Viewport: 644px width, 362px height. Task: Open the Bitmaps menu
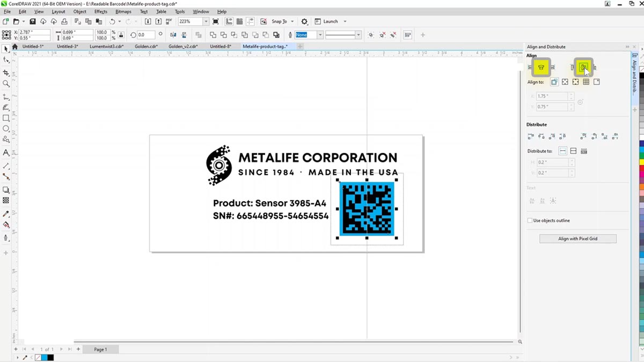tap(123, 11)
